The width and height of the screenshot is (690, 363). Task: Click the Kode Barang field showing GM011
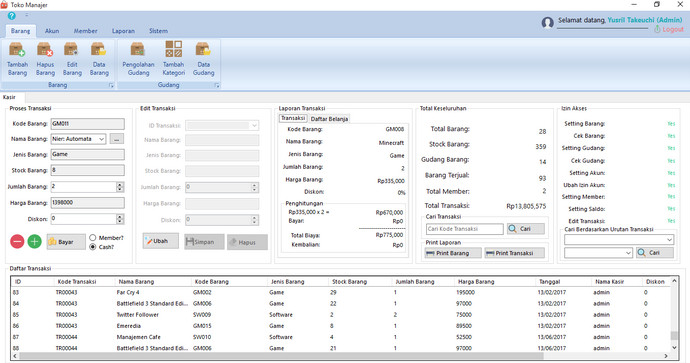pyautogui.click(x=88, y=124)
